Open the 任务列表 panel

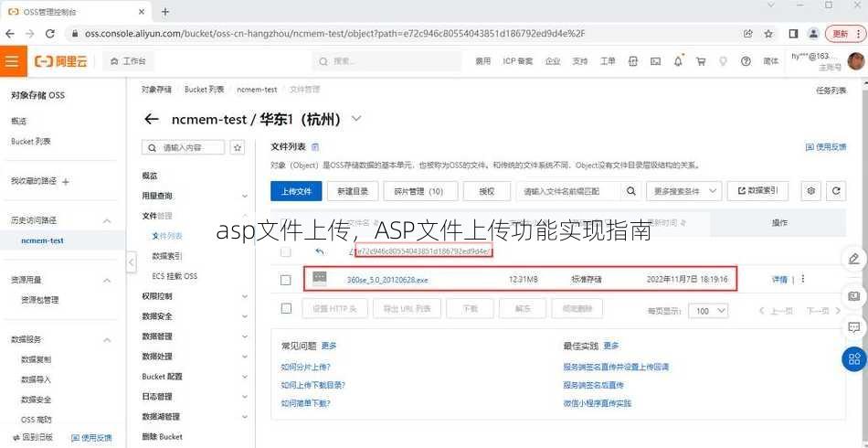pos(831,91)
